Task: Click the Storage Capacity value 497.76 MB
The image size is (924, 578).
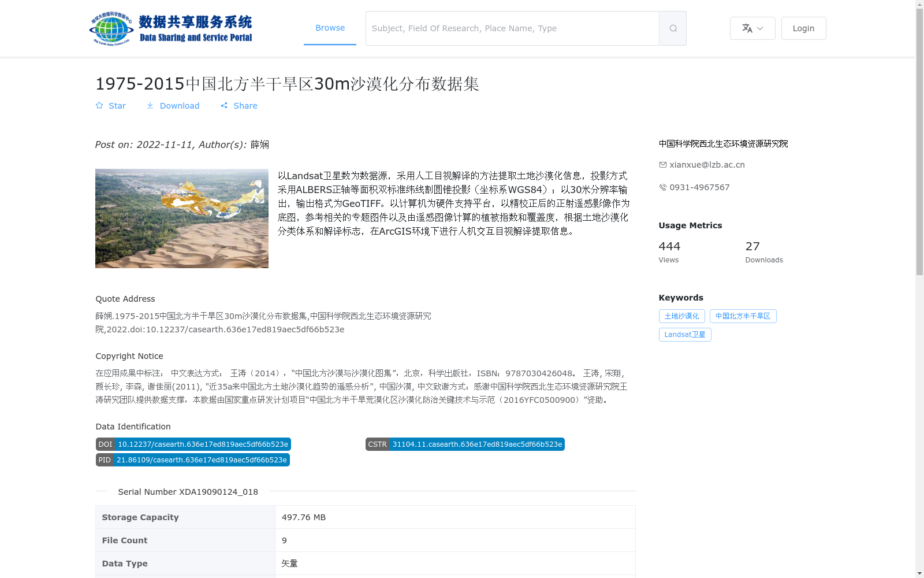Action: pos(303,517)
